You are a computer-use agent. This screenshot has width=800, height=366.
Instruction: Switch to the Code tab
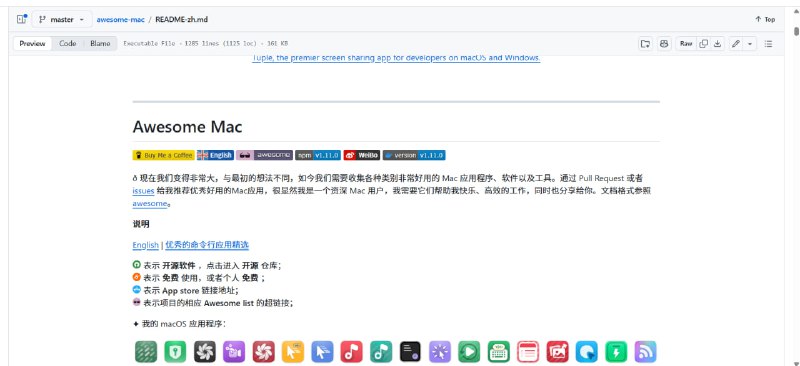pos(67,44)
